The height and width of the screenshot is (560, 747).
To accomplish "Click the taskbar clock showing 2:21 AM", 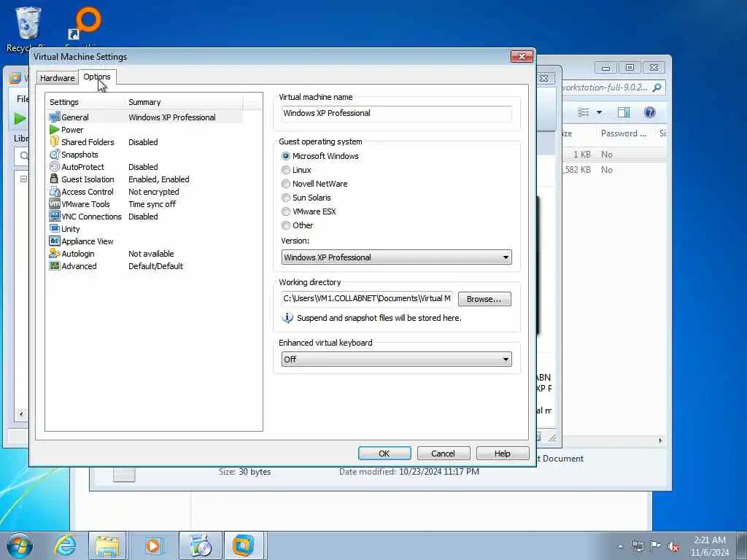I will click(x=710, y=546).
